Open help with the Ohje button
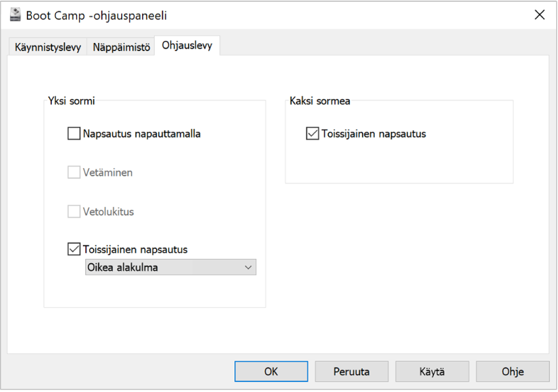 point(513,371)
